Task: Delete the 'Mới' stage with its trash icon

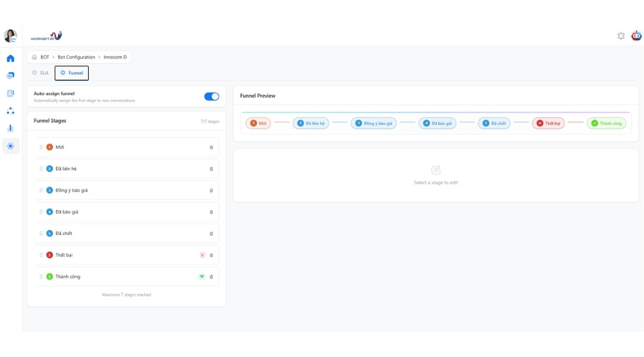Action: point(211,148)
